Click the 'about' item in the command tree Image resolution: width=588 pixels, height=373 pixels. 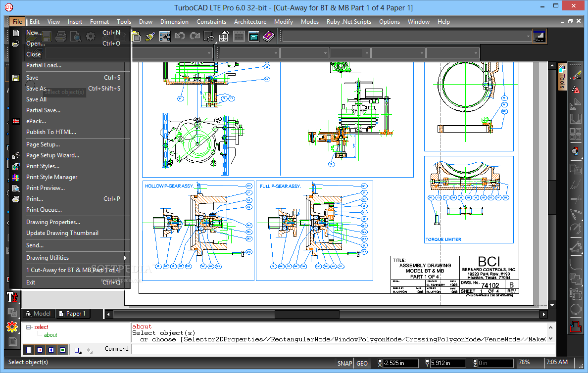coord(50,335)
